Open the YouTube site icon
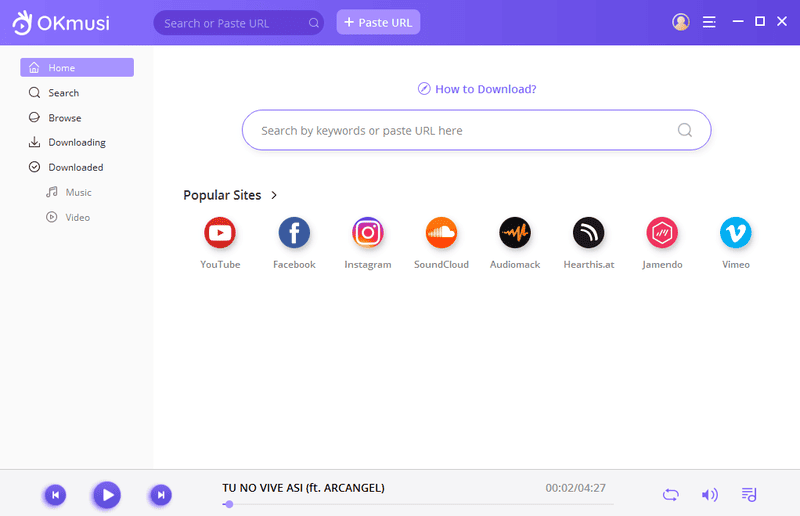This screenshot has height=516, width=800. [220, 233]
